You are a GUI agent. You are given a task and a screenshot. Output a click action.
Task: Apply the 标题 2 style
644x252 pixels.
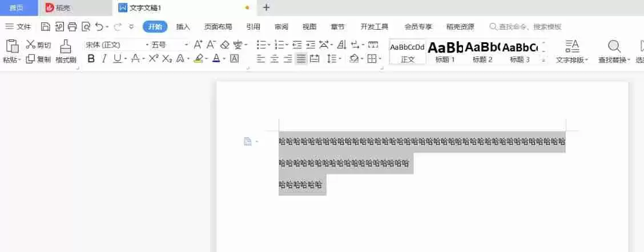point(482,52)
